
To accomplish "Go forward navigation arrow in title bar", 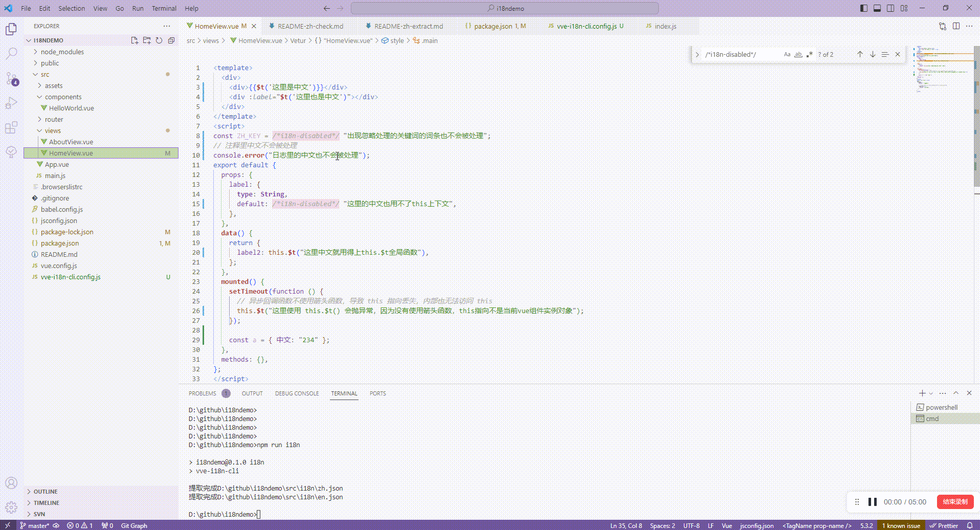I will (x=341, y=8).
